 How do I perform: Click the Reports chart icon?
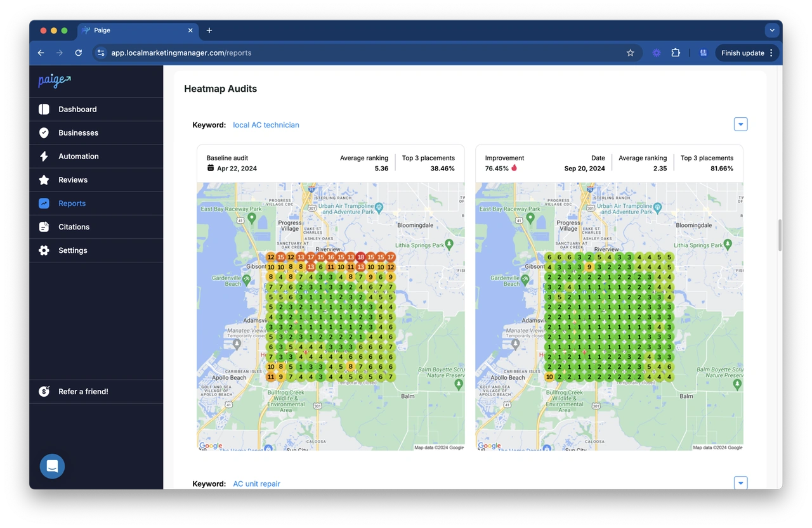tap(44, 203)
